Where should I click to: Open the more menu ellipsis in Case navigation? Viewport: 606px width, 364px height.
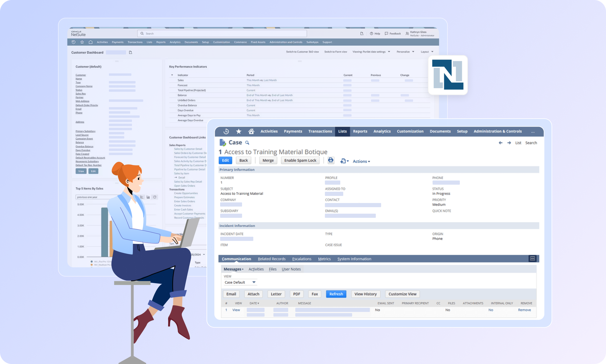[533, 132]
